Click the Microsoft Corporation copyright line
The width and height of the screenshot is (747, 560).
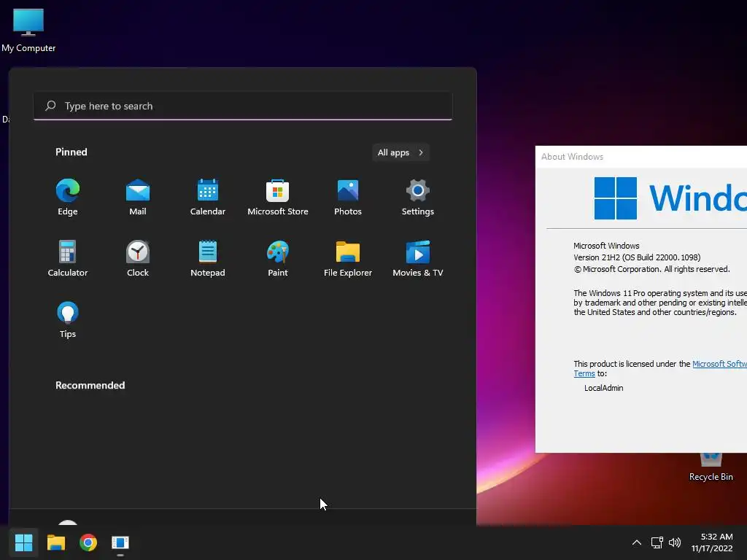651,270
